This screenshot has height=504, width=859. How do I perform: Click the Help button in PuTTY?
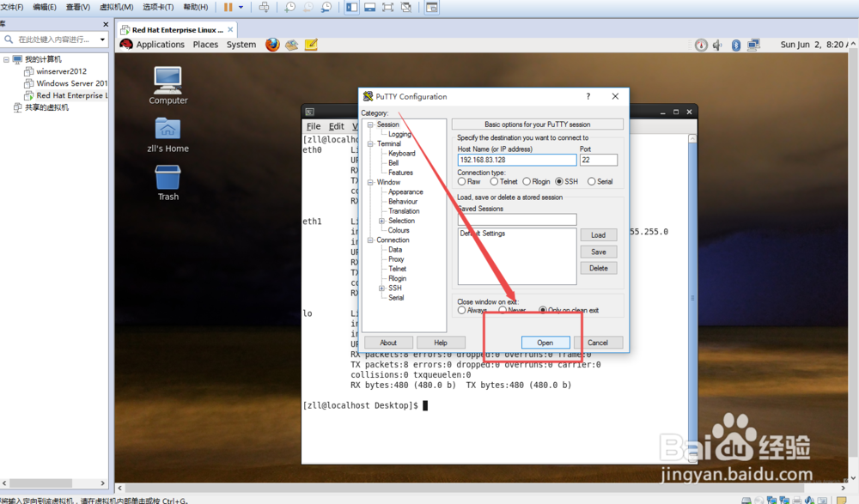pos(441,343)
